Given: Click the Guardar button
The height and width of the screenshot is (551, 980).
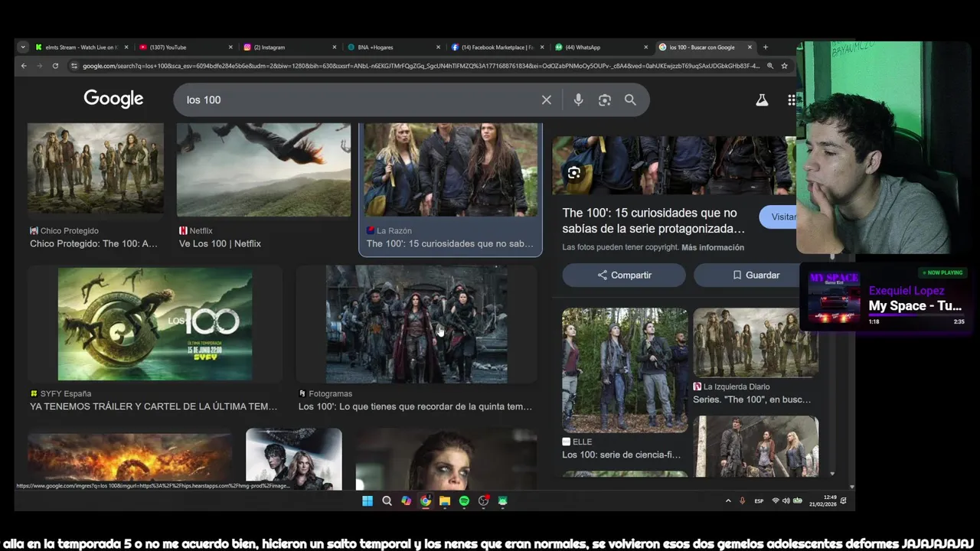Looking at the screenshot, I should [756, 275].
